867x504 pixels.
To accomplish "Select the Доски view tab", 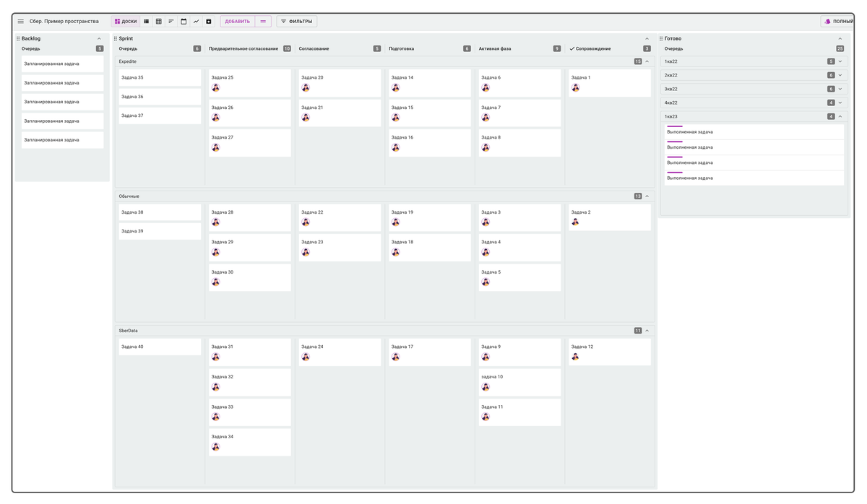I will [x=126, y=22].
